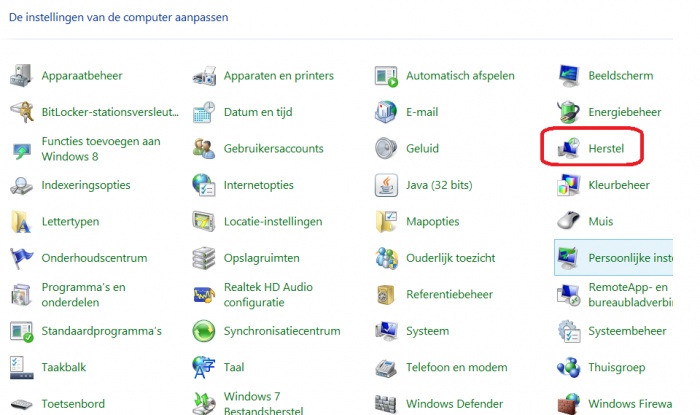This screenshot has height=415, width=700.
Task: Click the Gebruikersaccounts people icon
Action: pyautogui.click(x=204, y=149)
